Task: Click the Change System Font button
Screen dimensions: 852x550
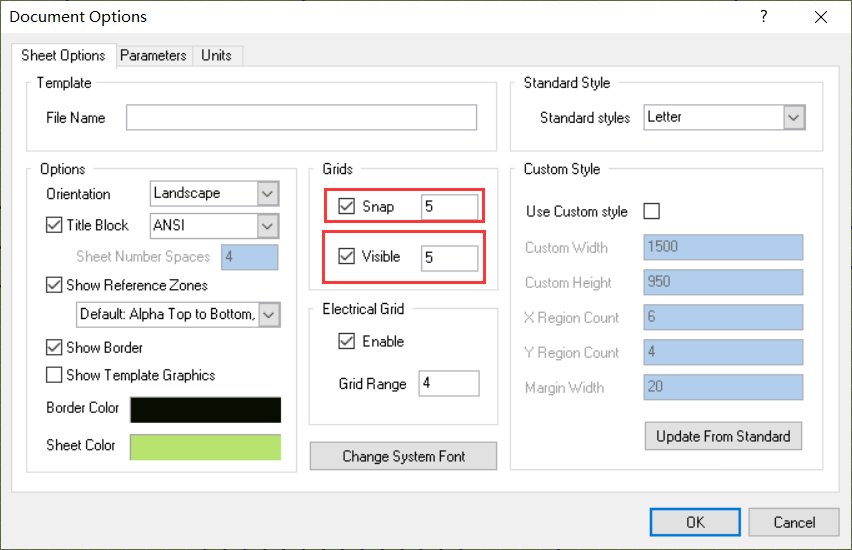Action: point(403,456)
